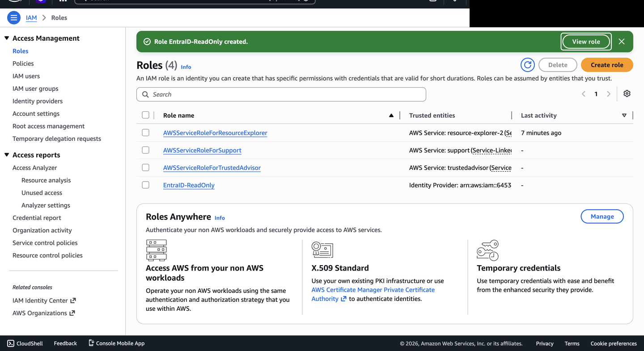Open IAM Identity Center related console
644x351 pixels.
click(x=44, y=300)
